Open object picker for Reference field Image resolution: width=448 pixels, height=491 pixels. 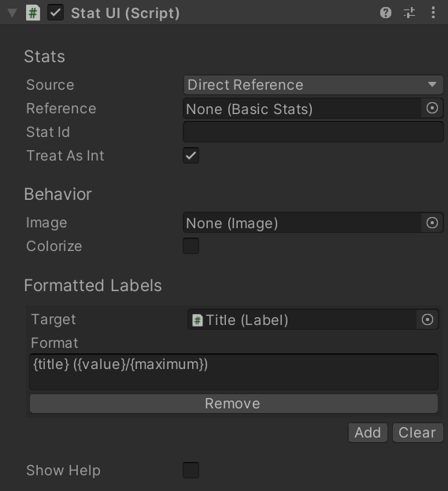click(432, 109)
